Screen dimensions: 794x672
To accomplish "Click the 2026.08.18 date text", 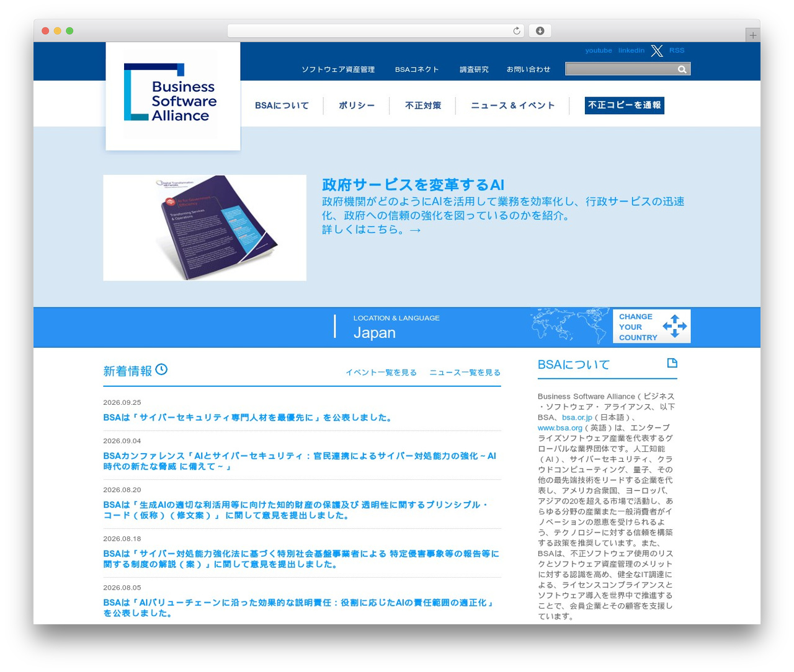I will 122,539.
